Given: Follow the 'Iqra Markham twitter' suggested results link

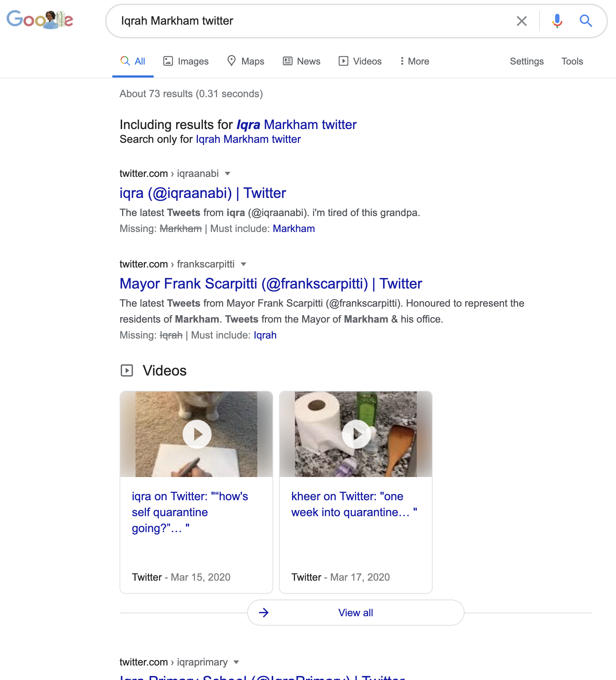Looking at the screenshot, I should pyautogui.click(x=296, y=125).
